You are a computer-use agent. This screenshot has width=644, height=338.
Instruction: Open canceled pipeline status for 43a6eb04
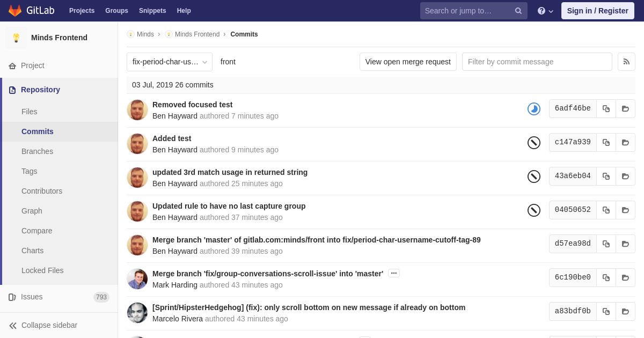click(534, 177)
